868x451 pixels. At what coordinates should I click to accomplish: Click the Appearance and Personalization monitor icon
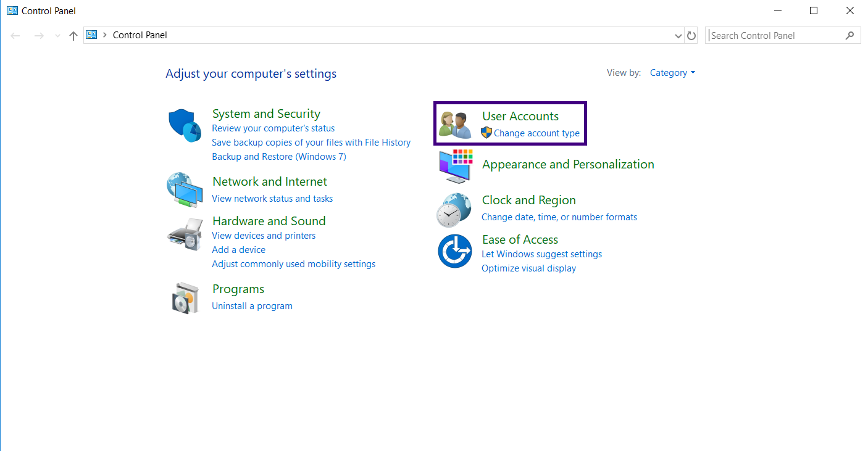(456, 165)
